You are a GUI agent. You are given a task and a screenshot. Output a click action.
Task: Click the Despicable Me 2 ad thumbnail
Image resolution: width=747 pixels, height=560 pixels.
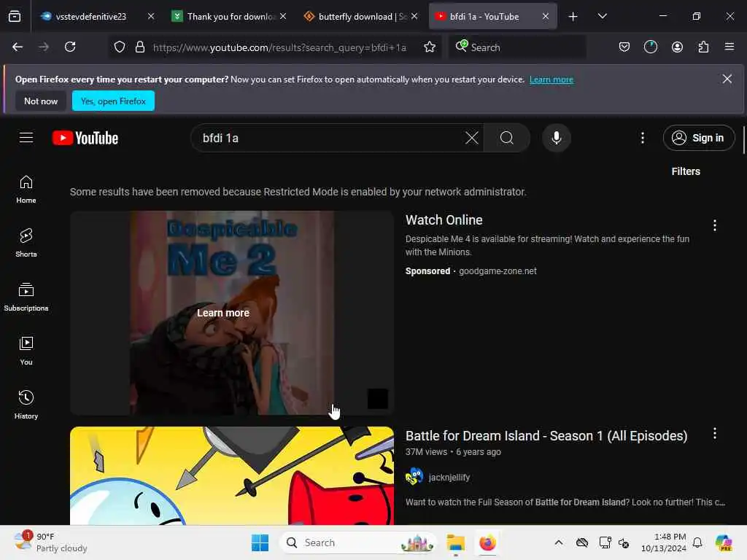coord(232,313)
